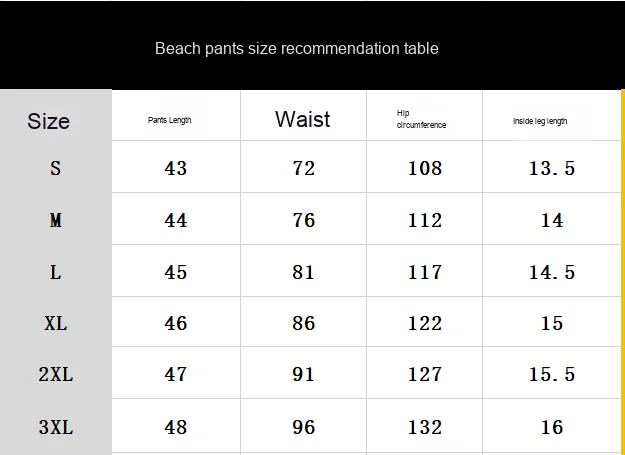625x455 pixels.
Task: Select the 'Size' column header
Action: [x=49, y=121]
